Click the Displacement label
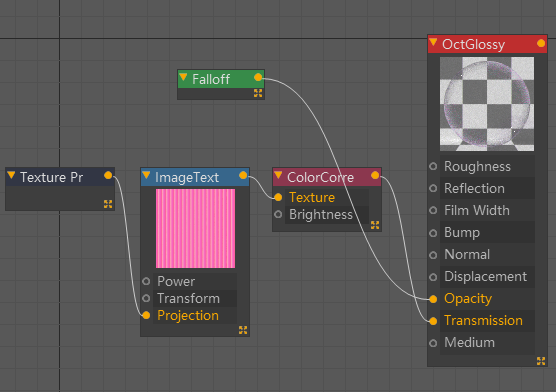This screenshot has width=556, height=392. [485, 276]
